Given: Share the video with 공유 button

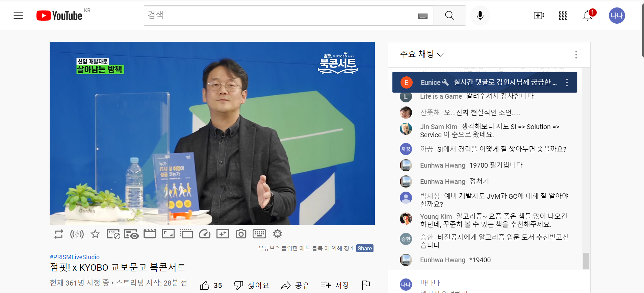Looking at the screenshot, I should coord(295,286).
